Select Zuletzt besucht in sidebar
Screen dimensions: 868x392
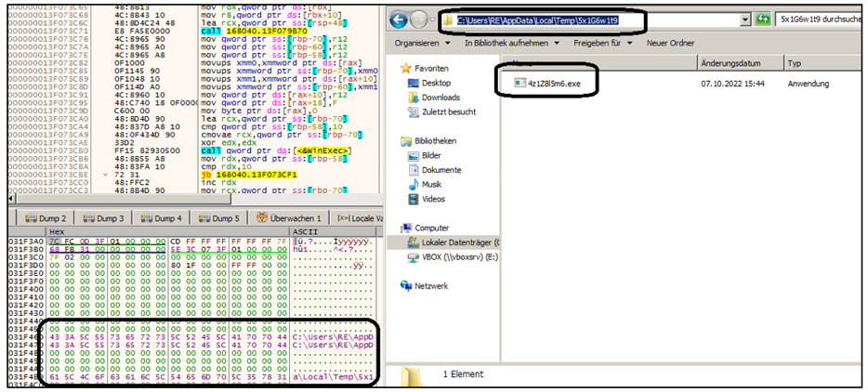pos(448,111)
